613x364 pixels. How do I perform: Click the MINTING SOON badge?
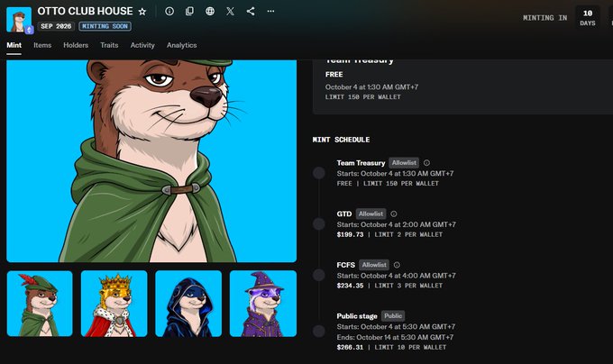pos(105,26)
